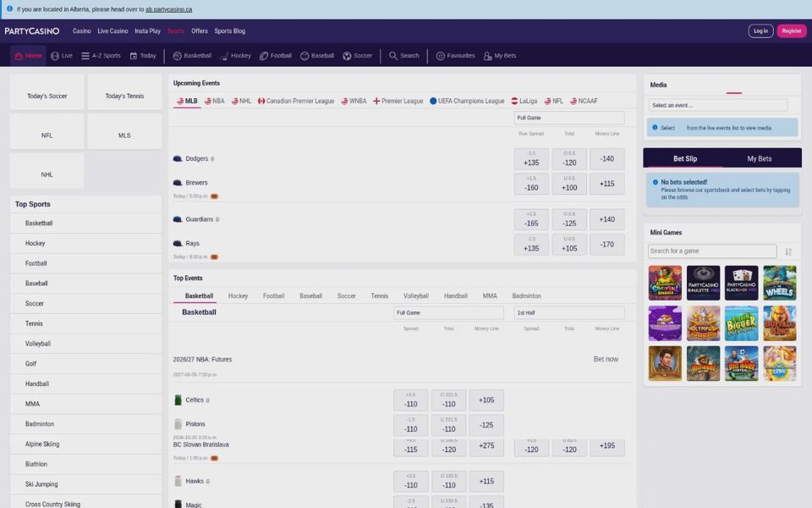Image resolution: width=812 pixels, height=508 pixels.
Task: Expand the 1st Half market dropdown
Action: point(569,312)
